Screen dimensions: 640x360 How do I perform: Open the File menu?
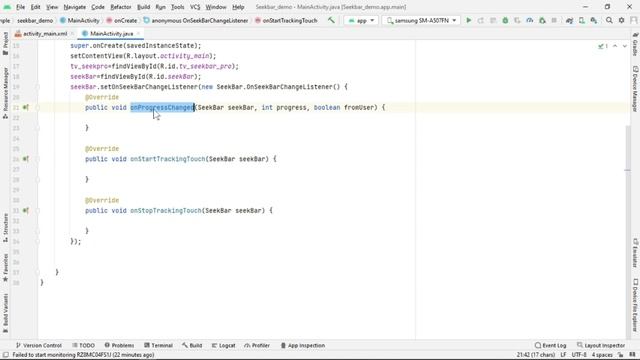coord(20,7)
